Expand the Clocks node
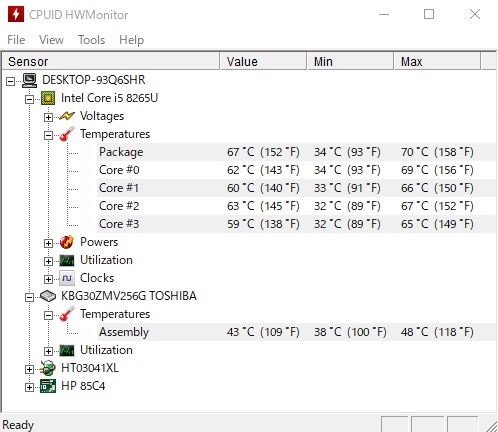498x432 pixels. coord(48,279)
